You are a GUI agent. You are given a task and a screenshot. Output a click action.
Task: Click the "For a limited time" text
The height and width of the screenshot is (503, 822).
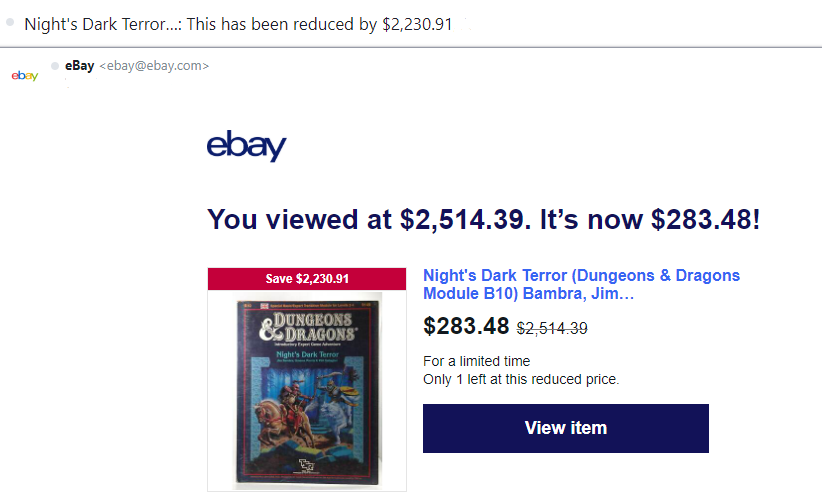coord(476,361)
